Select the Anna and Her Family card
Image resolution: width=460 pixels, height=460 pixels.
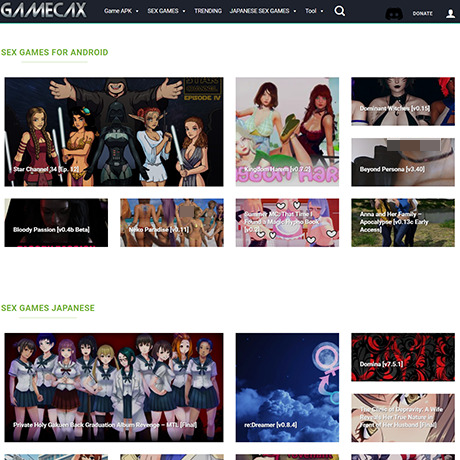(x=403, y=223)
